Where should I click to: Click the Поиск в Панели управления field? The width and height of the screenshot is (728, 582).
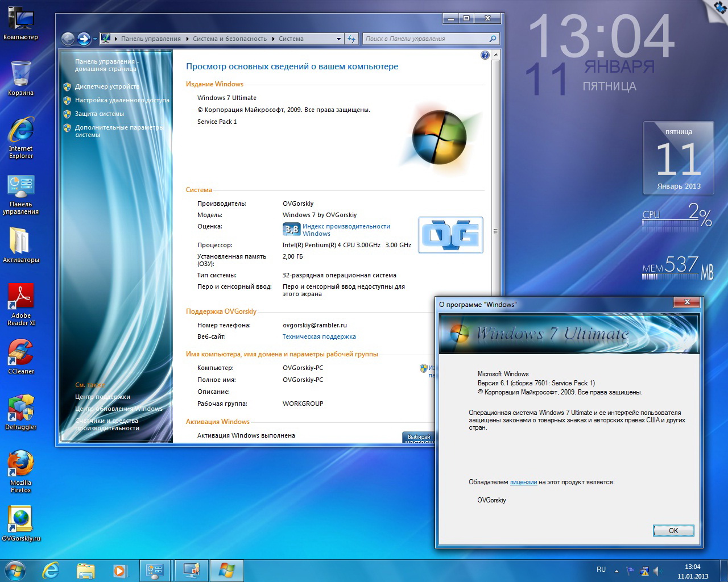(425, 39)
